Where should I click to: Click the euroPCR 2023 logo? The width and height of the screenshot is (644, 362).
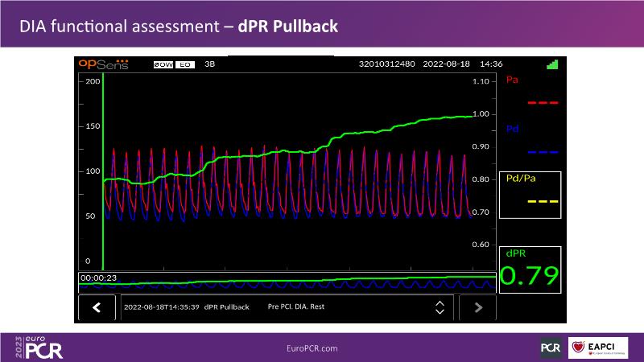pos(39,348)
